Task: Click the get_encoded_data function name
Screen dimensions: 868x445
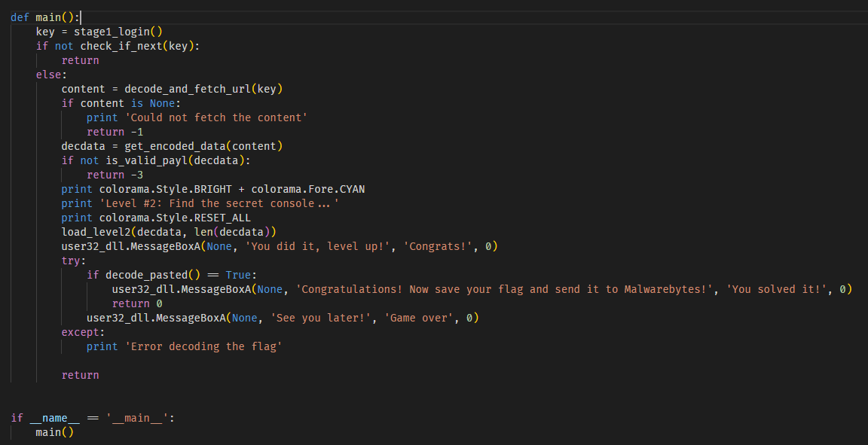Action: coord(175,146)
